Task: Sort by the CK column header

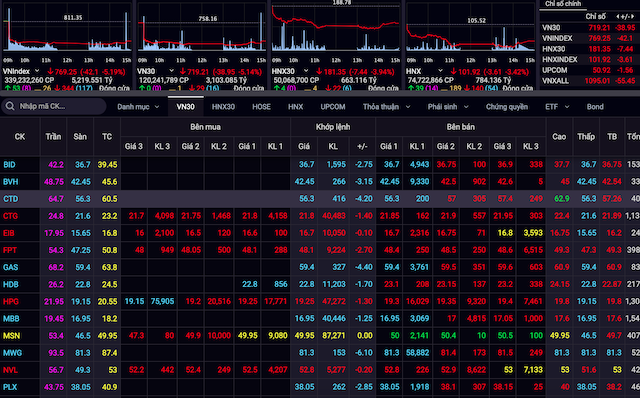Action: 20,137
